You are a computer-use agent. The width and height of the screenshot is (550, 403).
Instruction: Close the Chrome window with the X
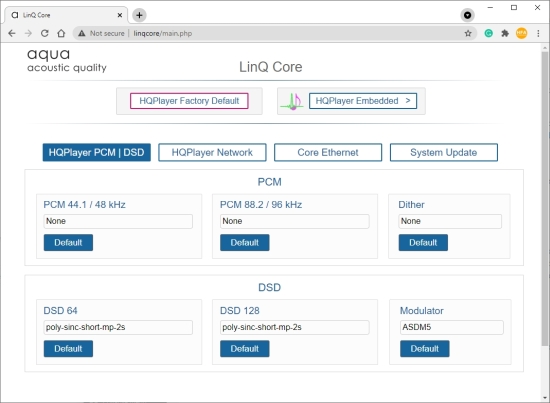pos(537,7)
